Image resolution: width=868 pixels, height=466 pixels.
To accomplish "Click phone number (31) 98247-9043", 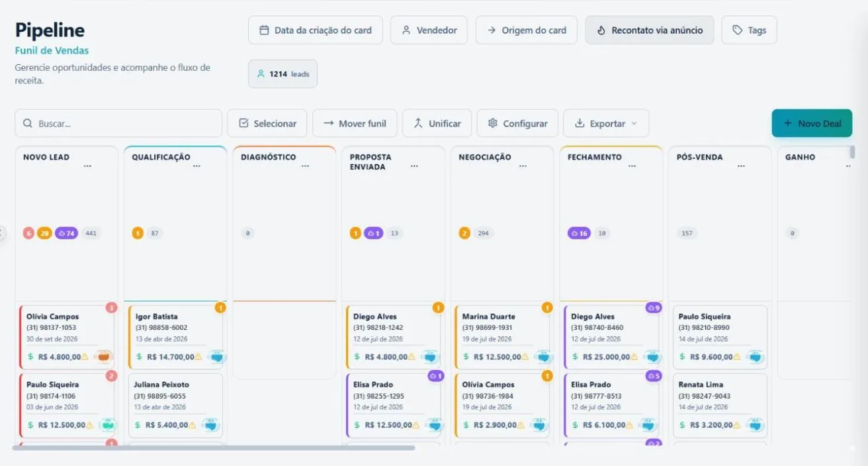I will click(704, 396).
